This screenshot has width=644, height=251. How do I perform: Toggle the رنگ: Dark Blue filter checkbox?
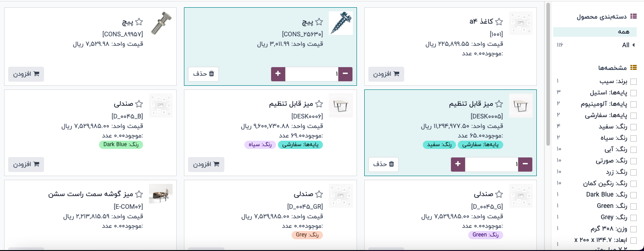pos(634,195)
